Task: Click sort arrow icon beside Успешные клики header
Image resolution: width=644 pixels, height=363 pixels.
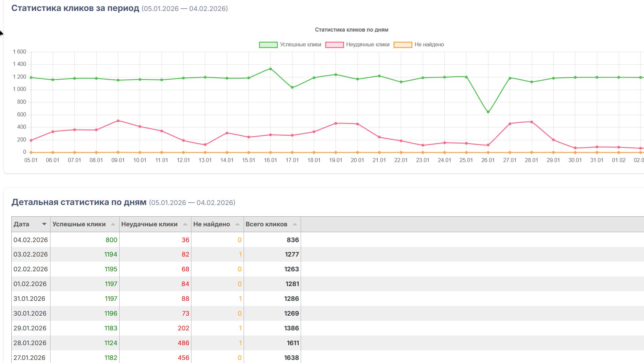Action: pos(113,224)
